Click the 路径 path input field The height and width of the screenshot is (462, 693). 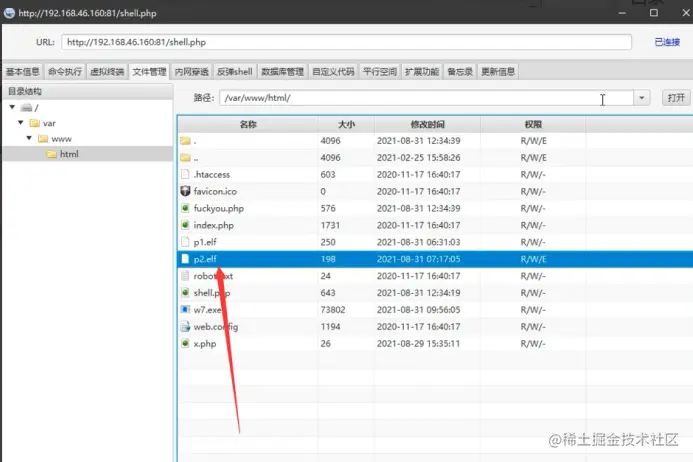(426, 98)
